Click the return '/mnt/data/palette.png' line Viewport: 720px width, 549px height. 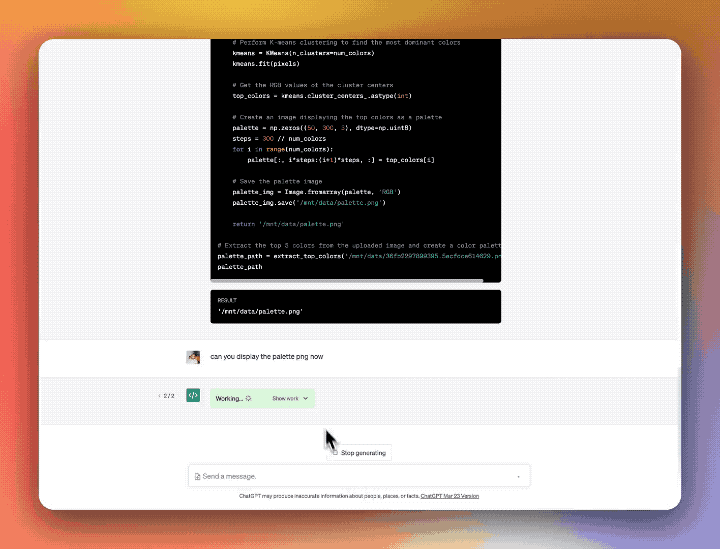[288, 224]
